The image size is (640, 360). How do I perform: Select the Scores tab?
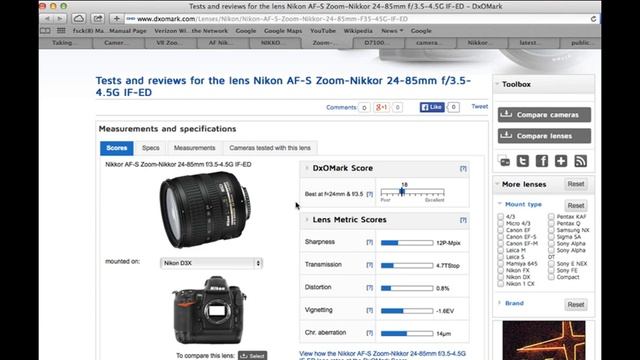click(x=117, y=148)
